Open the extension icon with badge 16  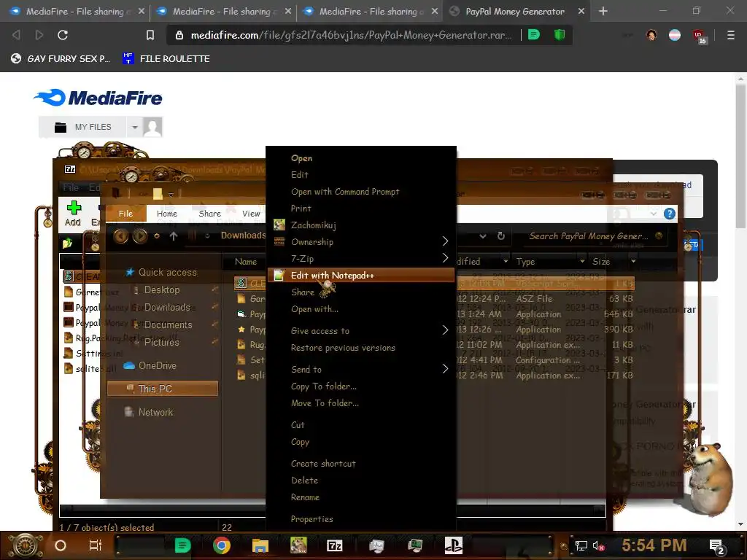pyautogui.click(x=700, y=36)
